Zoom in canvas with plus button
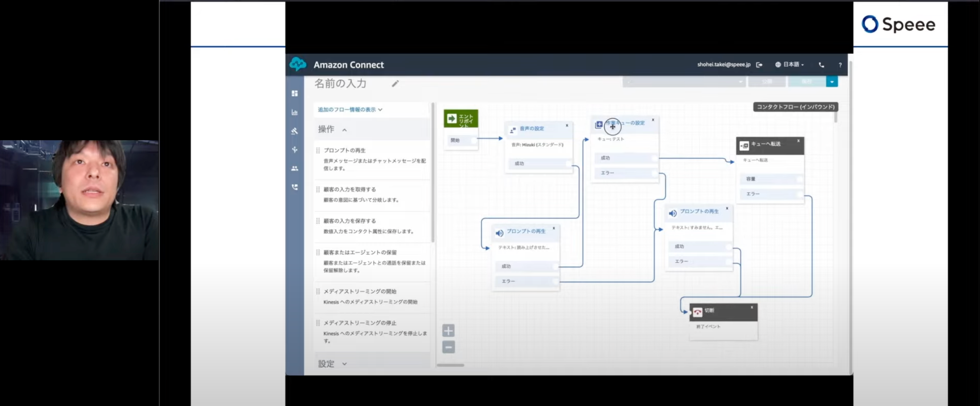 [448, 331]
